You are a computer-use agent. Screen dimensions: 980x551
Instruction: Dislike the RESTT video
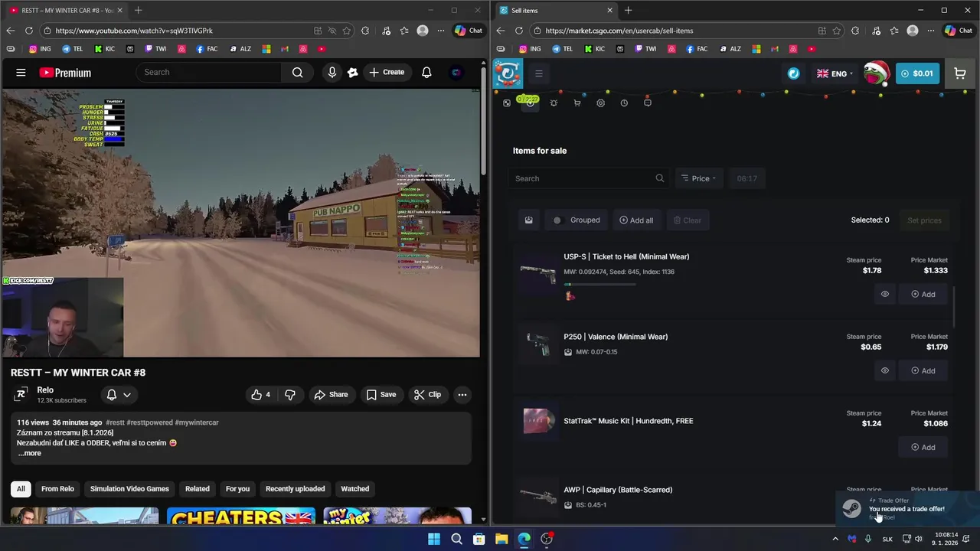[x=290, y=395]
